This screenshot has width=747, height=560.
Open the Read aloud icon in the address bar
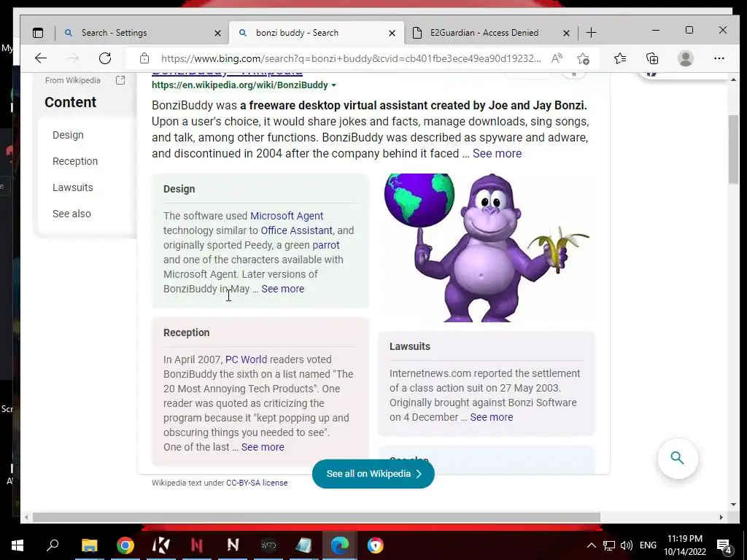coord(557,58)
